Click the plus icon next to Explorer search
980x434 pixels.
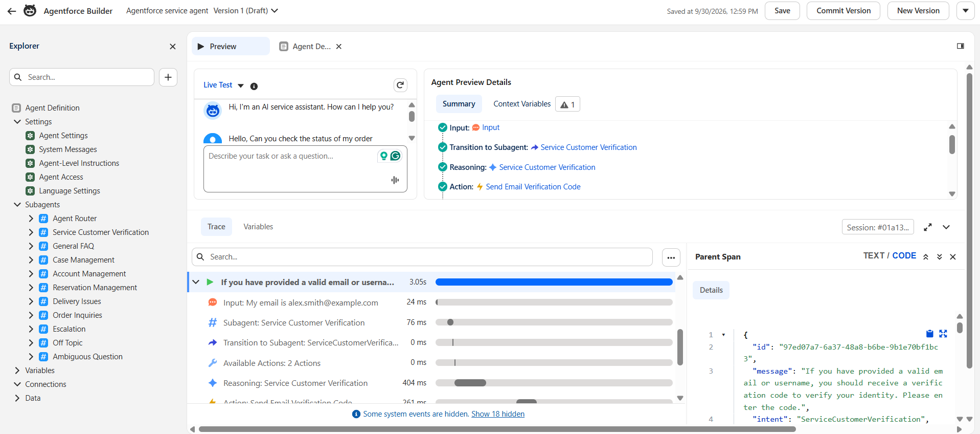tap(168, 77)
